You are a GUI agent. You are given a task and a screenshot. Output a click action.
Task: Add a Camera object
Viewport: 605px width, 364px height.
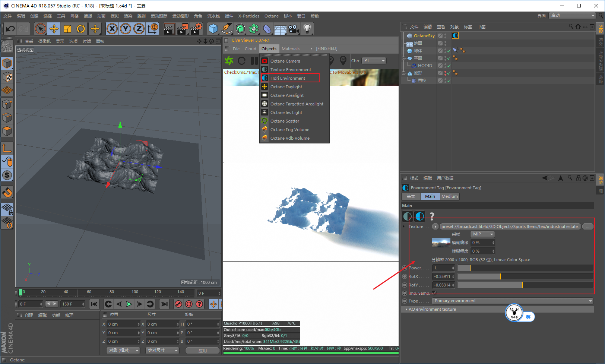294,29
